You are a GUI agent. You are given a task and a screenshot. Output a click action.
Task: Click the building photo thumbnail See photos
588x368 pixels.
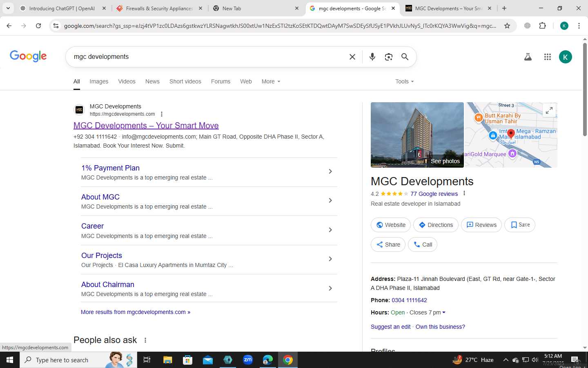pos(417,135)
